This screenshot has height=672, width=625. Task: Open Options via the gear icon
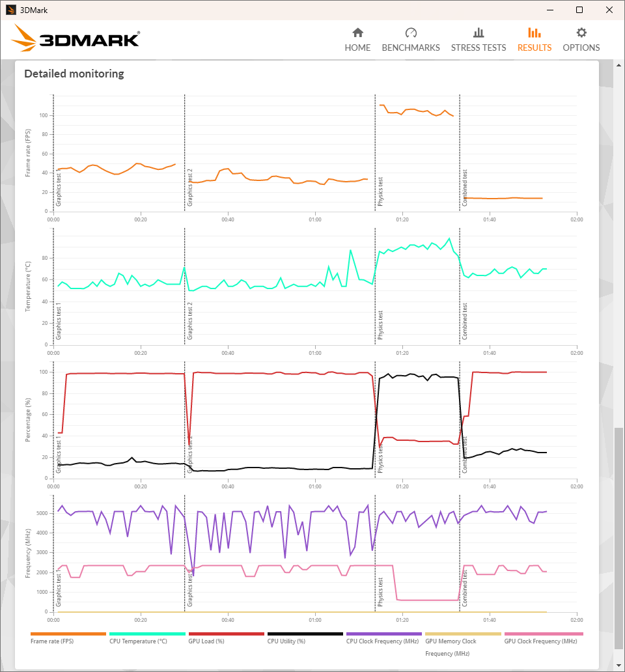tap(581, 33)
